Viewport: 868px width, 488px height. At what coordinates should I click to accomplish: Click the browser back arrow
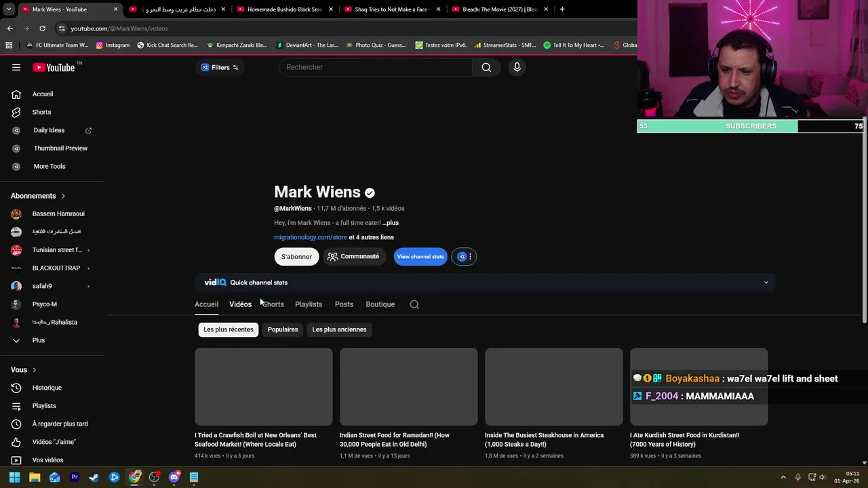click(x=9, y=28)
